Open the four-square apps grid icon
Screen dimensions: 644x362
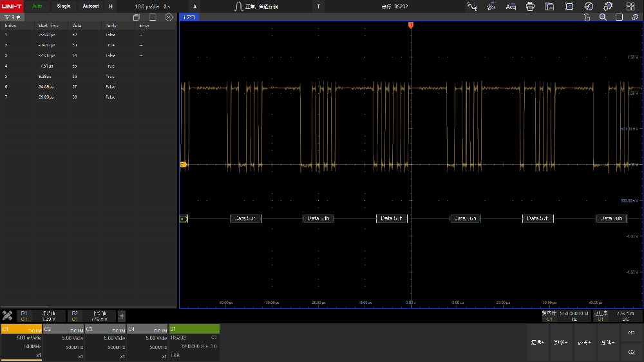coord(630,6)
